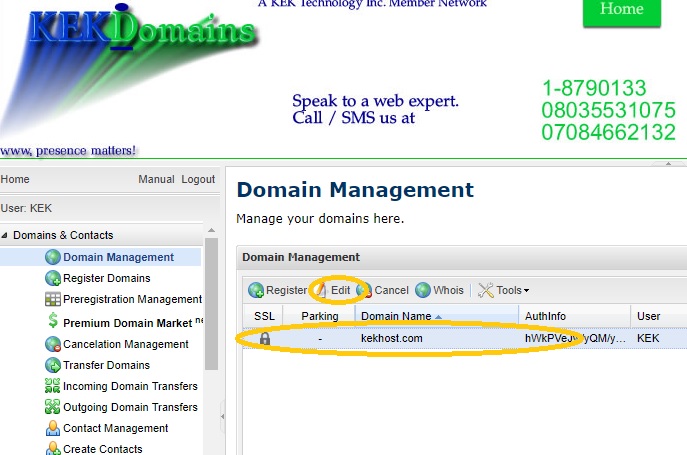
Task: Open Register Domains in sidebar
Action: click(x=106, y=278)
